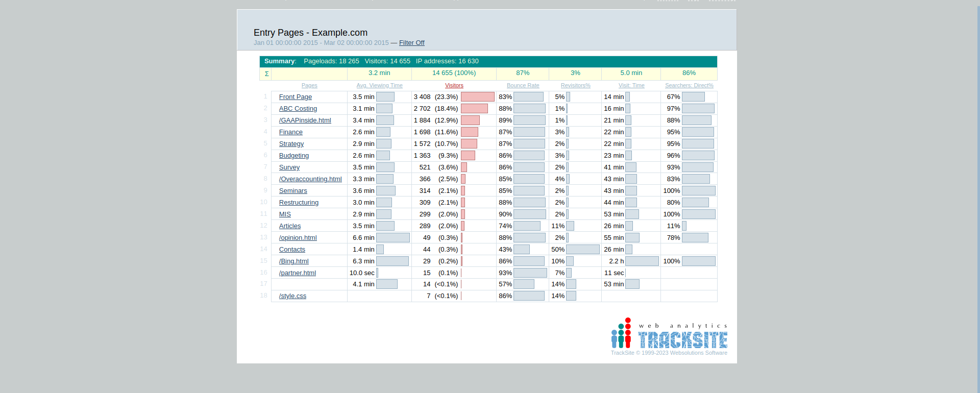Sort by Avg. Viewing Time column
Image resolution: width=980 pixels, height=393 pixels.
point(379,86)
